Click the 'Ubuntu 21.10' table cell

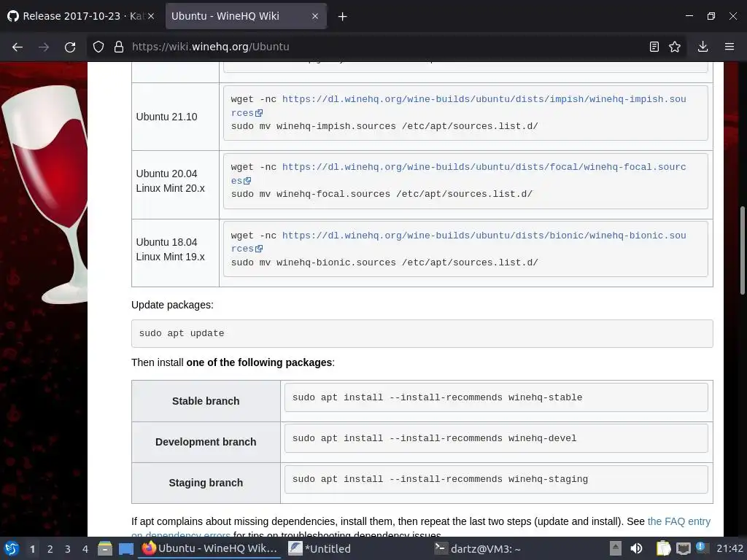click(175, 117)
